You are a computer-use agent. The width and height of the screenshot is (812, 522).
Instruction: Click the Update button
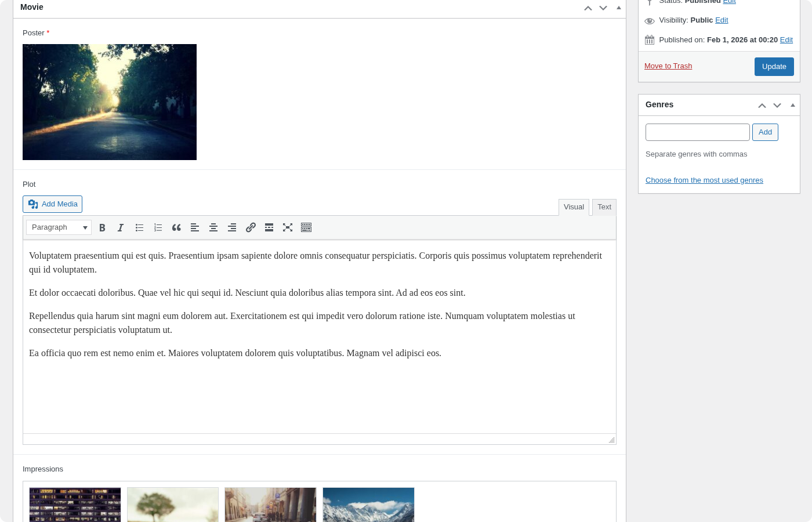click(x=774, y=67)
